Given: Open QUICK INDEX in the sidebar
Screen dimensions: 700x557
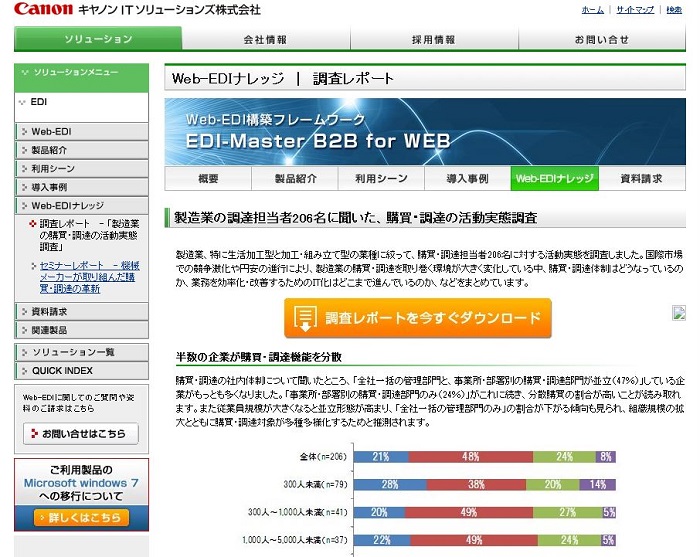Looking at the screenshot, I should tap(82, 371).
